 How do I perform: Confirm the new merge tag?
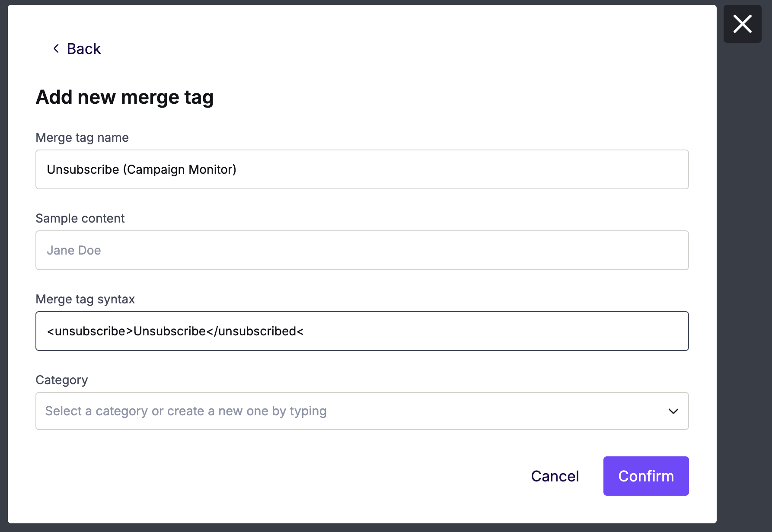[646, 476]
